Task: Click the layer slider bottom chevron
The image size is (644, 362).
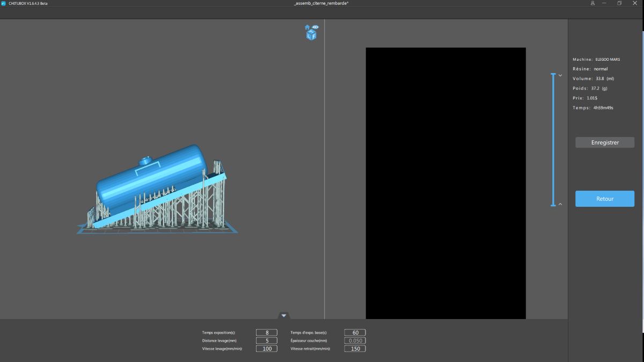Action: pyautogui.click(x=560, y=204)
